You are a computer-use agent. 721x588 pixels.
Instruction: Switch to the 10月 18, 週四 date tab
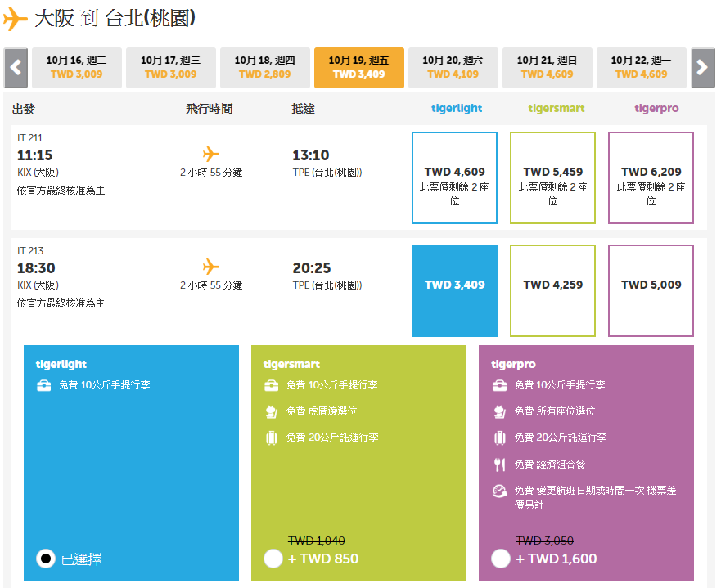(x=265, y=68)
